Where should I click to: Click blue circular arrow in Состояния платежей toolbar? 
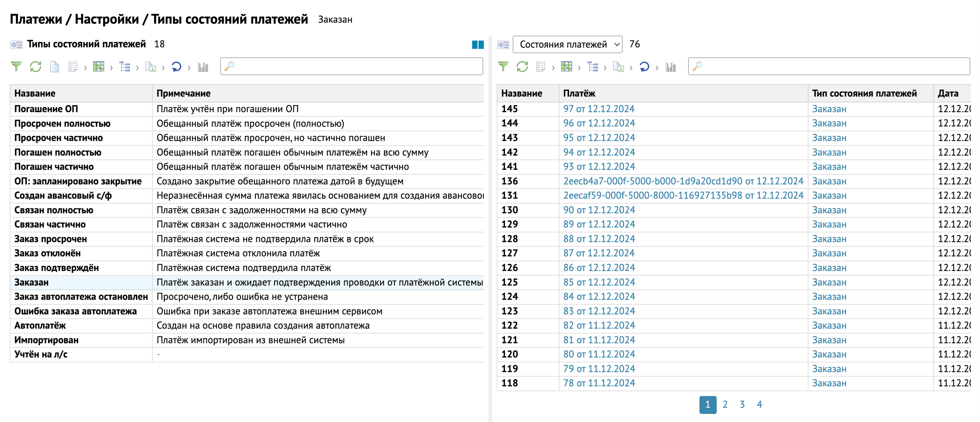pos(645,67)
